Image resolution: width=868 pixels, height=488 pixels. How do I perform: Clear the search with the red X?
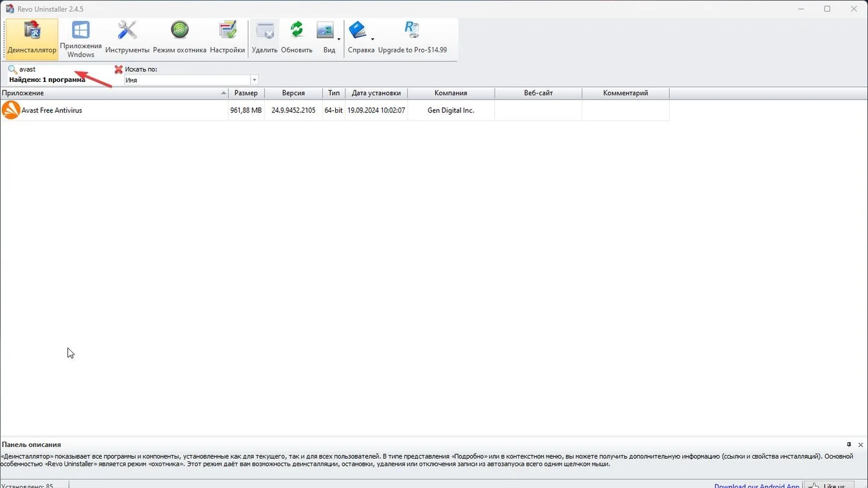(119, 69)
